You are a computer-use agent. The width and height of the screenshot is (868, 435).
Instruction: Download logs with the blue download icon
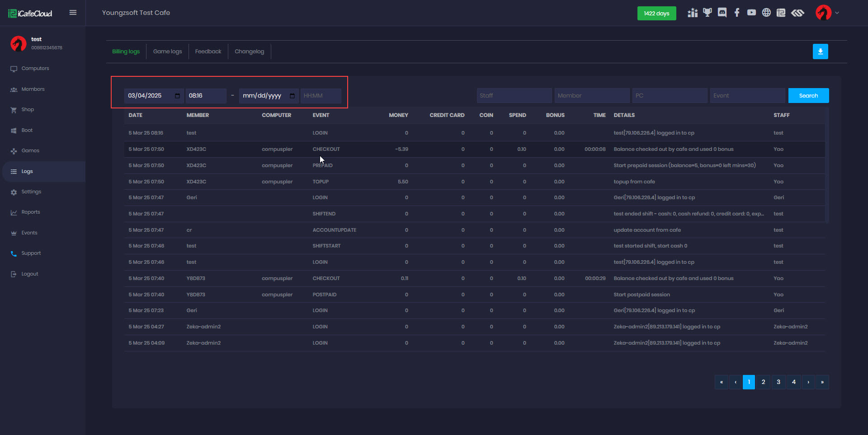coord(820,51)
